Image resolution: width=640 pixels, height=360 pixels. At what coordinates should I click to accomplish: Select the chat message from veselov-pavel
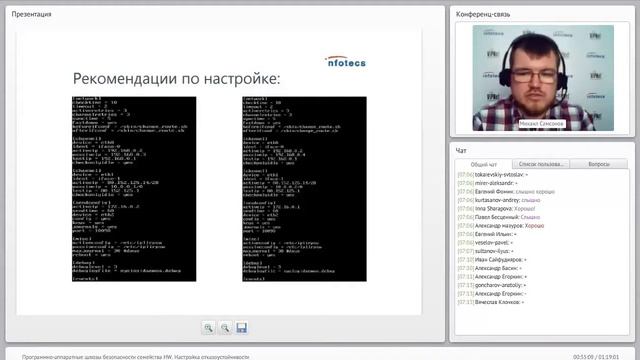485,242
